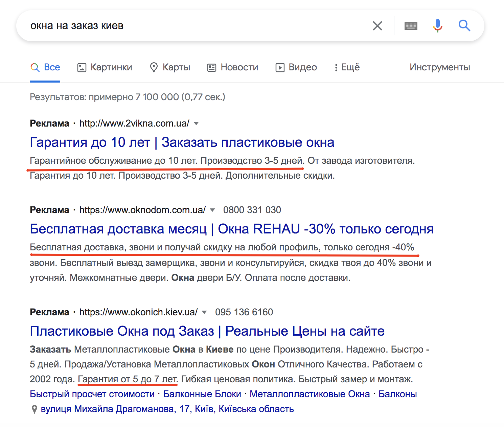504x427 pixels.
Task: Follow the 'Балконы' sitelink
Action: coord(398,394)
